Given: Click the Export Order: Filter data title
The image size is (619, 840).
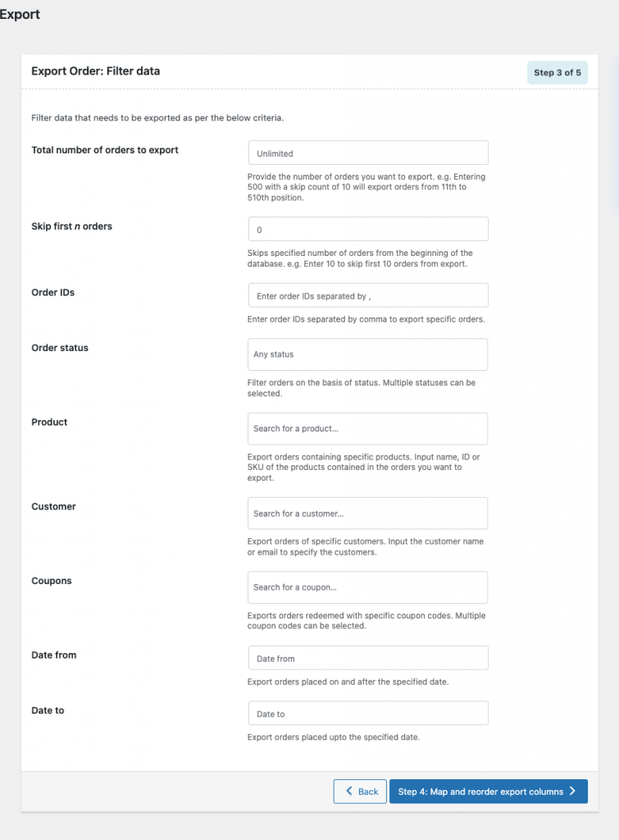Looking at the screenshot, I should (x=96, y=71).
